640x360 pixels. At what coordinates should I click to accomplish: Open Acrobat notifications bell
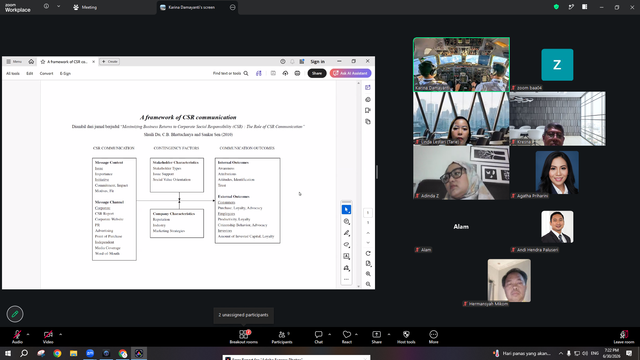[292, 62]
